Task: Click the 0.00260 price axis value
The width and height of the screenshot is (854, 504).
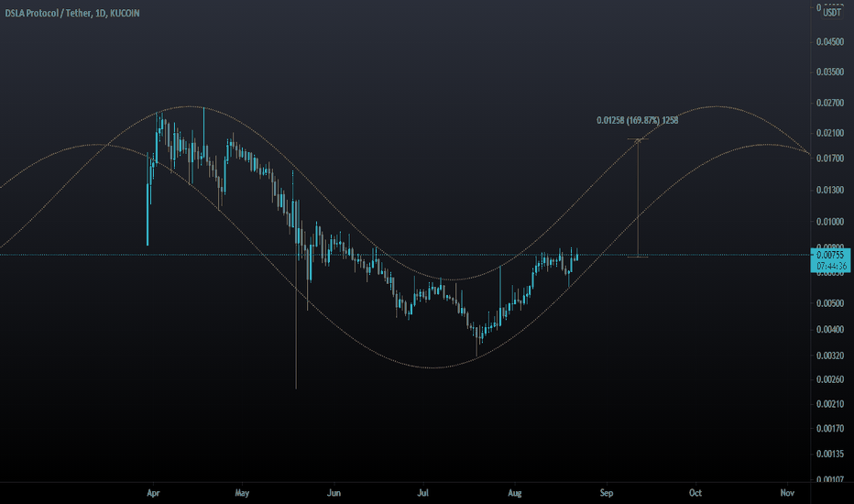Action: [x=830, y=379]
